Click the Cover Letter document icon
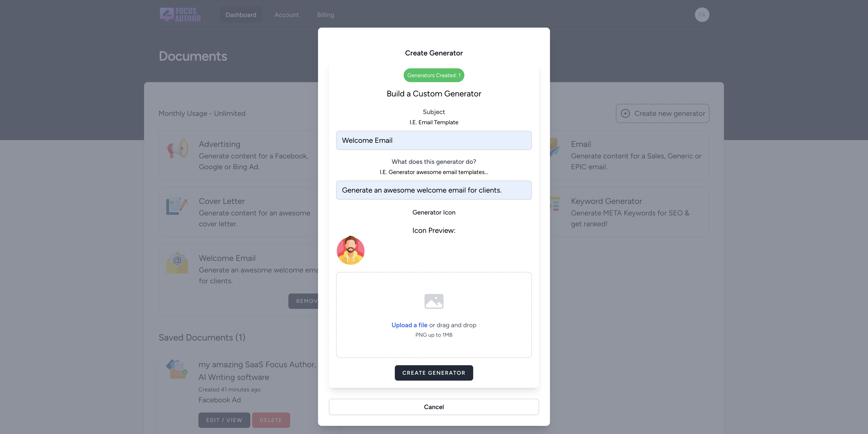 (176, 206)
